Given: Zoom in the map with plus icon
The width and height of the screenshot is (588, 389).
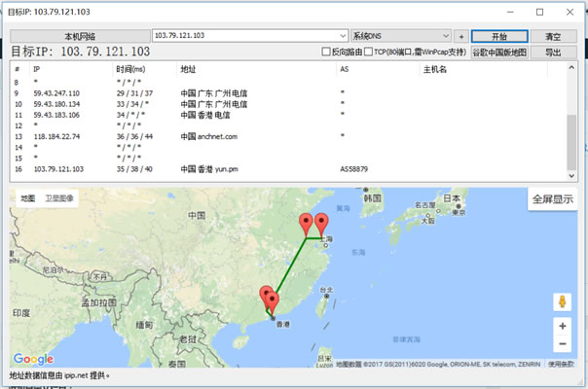Looking at the screenshot, I should [562, 326].
